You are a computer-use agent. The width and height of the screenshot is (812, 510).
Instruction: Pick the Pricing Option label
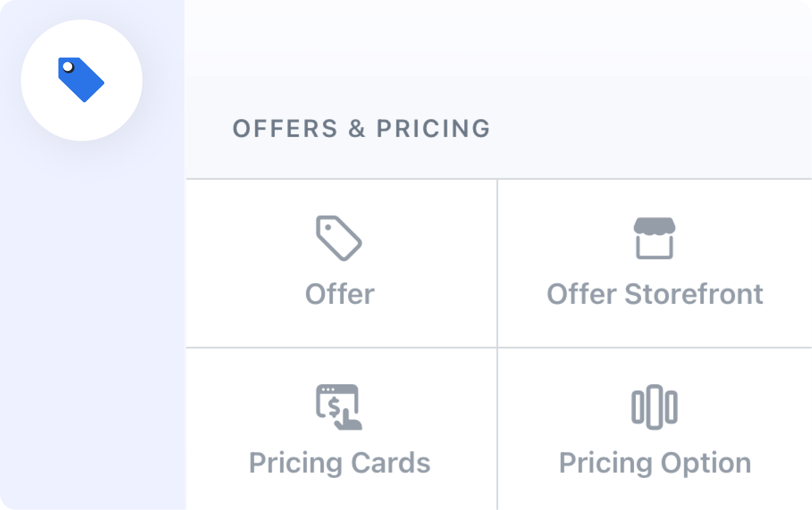click(655, 463)
